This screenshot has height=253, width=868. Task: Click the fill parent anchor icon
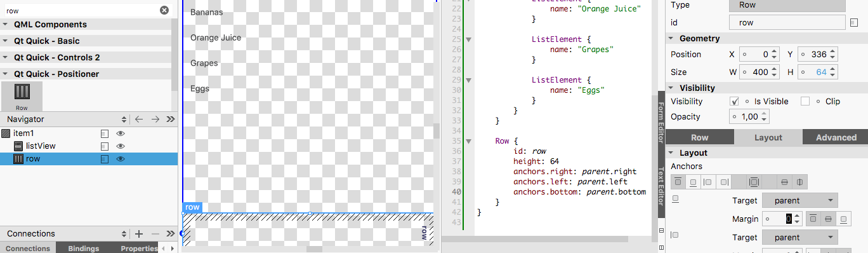pyautogui.click(x=754, y=182)
